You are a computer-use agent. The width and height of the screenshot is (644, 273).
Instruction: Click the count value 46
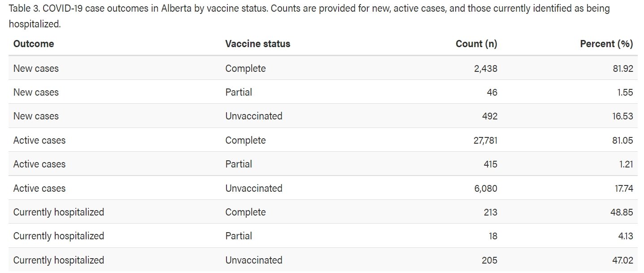pos(492,92)
